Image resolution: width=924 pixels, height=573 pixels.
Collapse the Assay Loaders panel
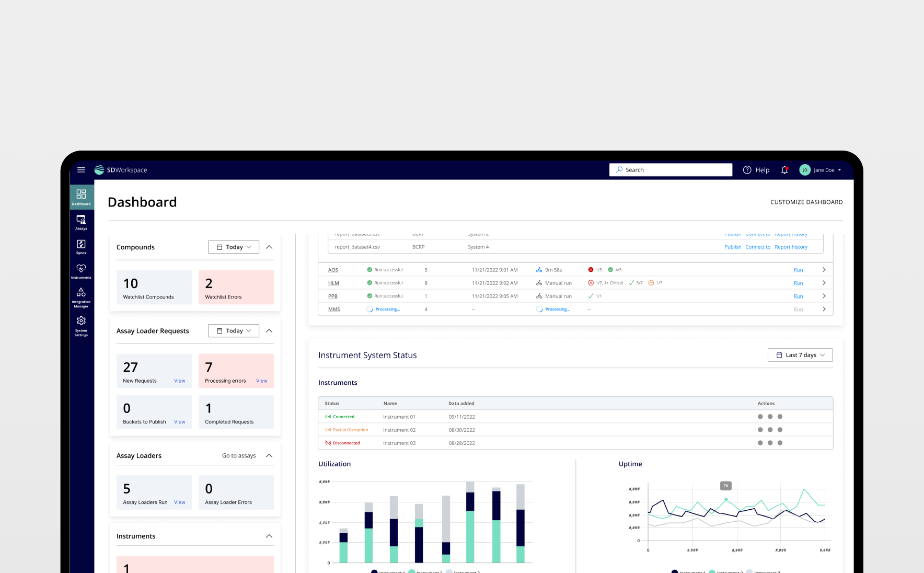point(269,455)
